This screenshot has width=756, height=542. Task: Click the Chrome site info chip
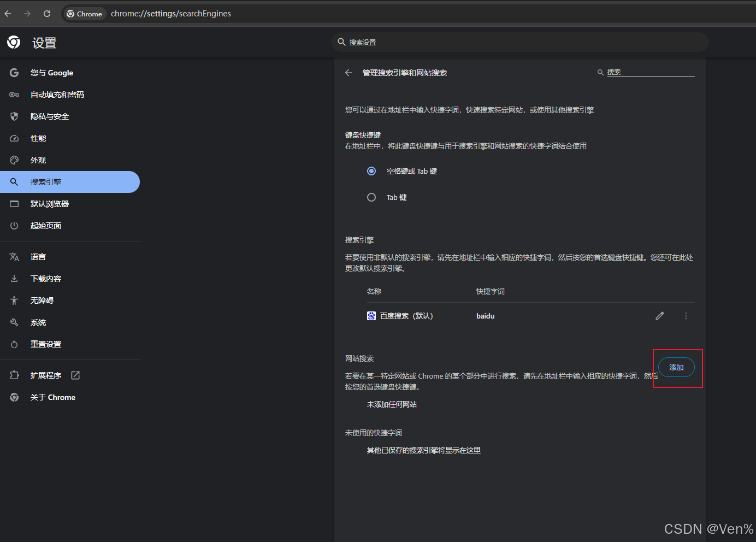(85, 14)
